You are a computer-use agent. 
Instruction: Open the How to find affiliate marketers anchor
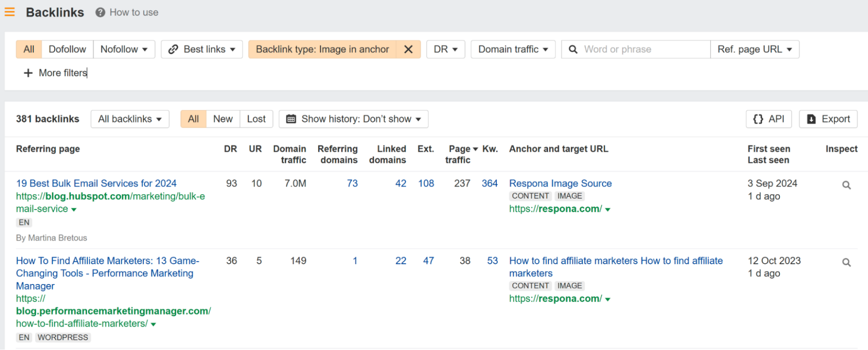(x=616, y=267)
